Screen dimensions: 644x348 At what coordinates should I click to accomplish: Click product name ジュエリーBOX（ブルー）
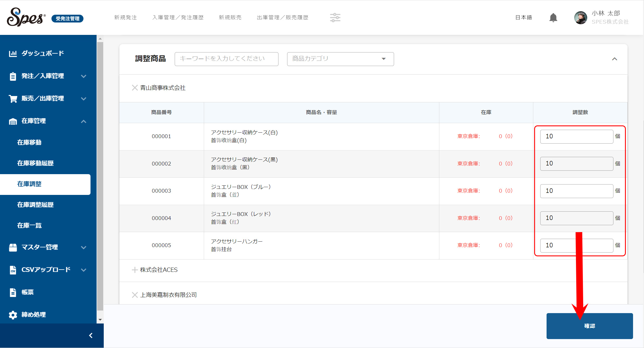click(x=241, y=187)
